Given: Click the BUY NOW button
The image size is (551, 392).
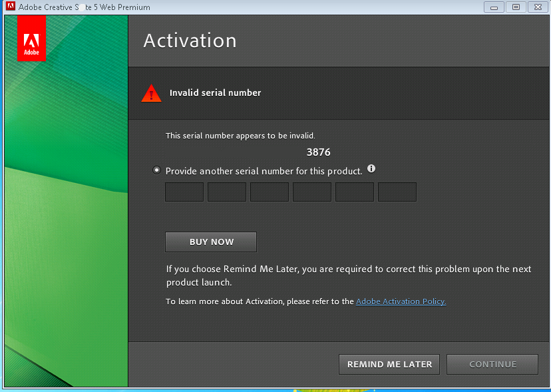Looking at the screenshot, I should click(x=211, y=242).
